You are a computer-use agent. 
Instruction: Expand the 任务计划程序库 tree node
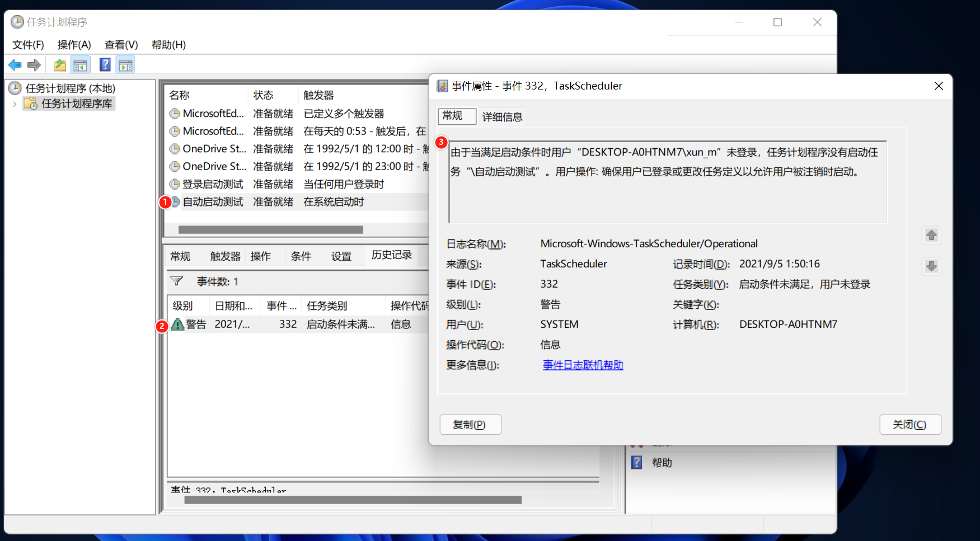tap(15, 104)
